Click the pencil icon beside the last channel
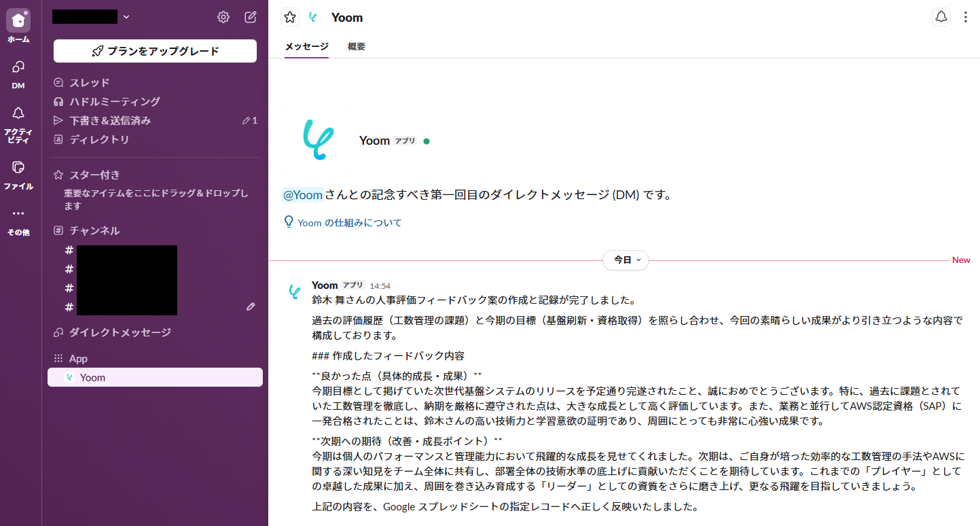The height and width of the screenshot is (526, 980). (x=251, y=307)
